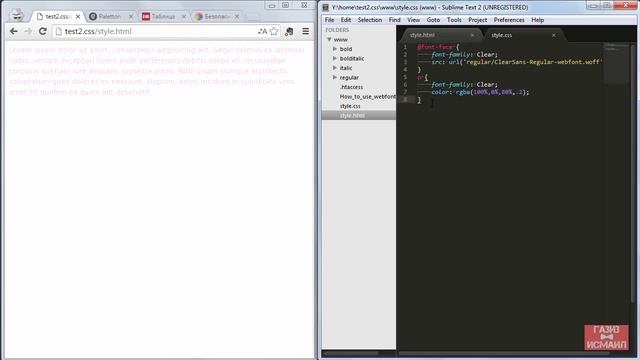
Task: Close the style.html editor tab
Action: [x=472, y=35]
